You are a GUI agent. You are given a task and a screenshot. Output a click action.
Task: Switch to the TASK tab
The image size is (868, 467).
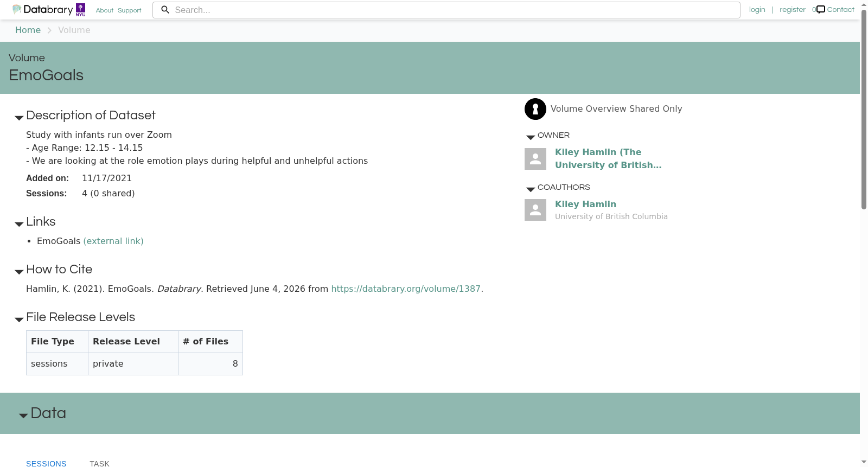tap(99, 463)
